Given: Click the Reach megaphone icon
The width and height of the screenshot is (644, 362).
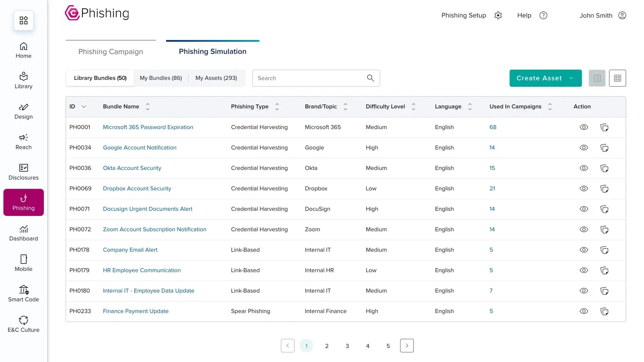Looking at the screenshot, I should pos(23,142).
